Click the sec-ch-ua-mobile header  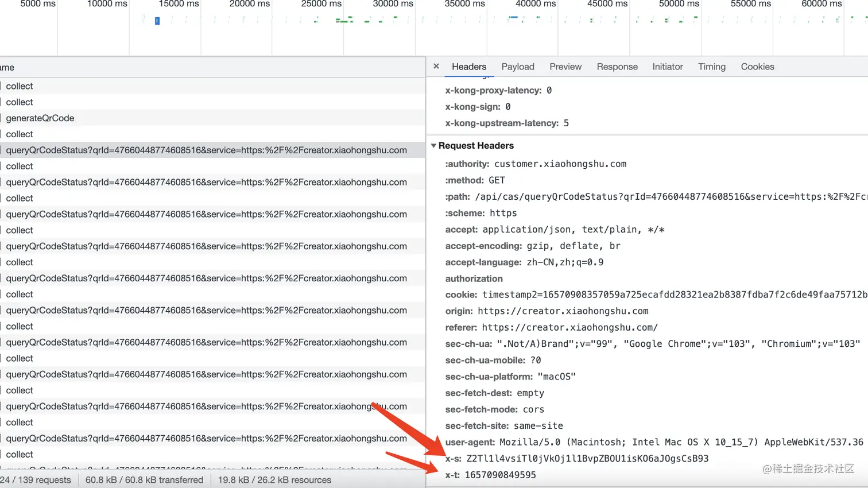pyautogui.click(x=493, y=361)
